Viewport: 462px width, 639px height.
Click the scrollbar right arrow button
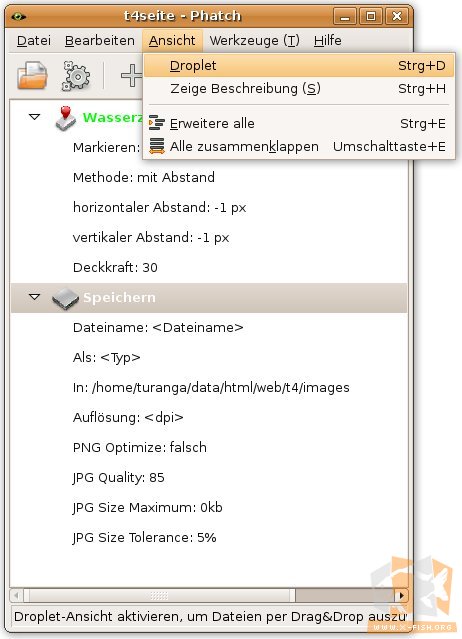click(401, 596)
